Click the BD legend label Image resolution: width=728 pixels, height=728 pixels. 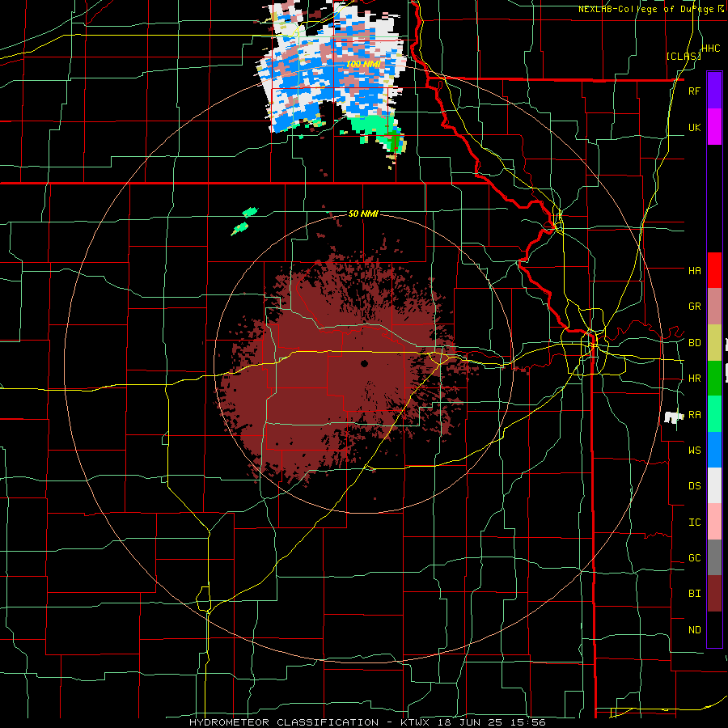[x=694, y=343]
